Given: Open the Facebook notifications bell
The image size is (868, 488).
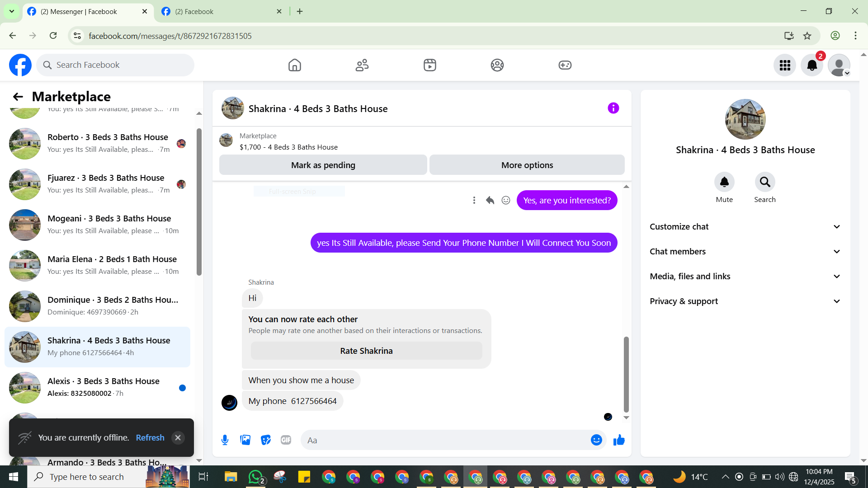Looking at the screenshot, I should [x=812, y=65].
